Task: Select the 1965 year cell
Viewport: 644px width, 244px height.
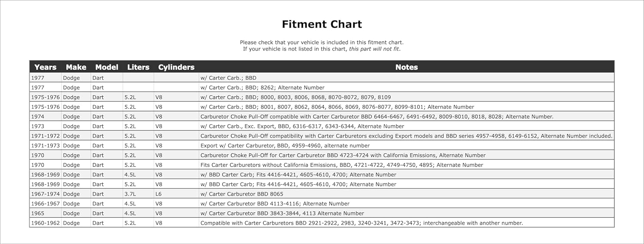Action: (x=38, y=213)
